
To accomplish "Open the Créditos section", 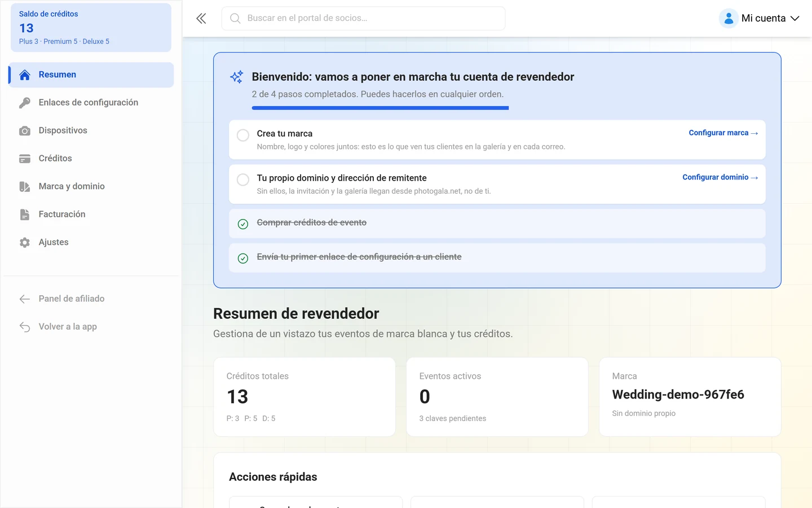I will click(x=91, y=159).
